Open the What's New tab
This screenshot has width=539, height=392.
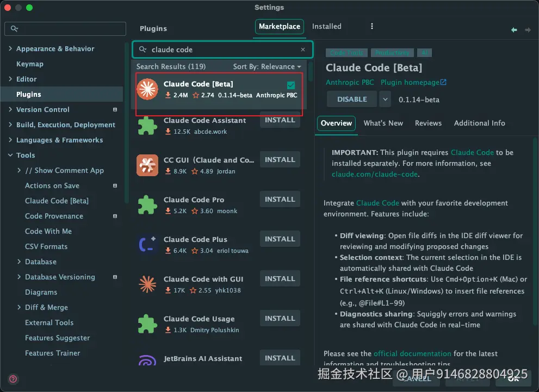point(383,123)
